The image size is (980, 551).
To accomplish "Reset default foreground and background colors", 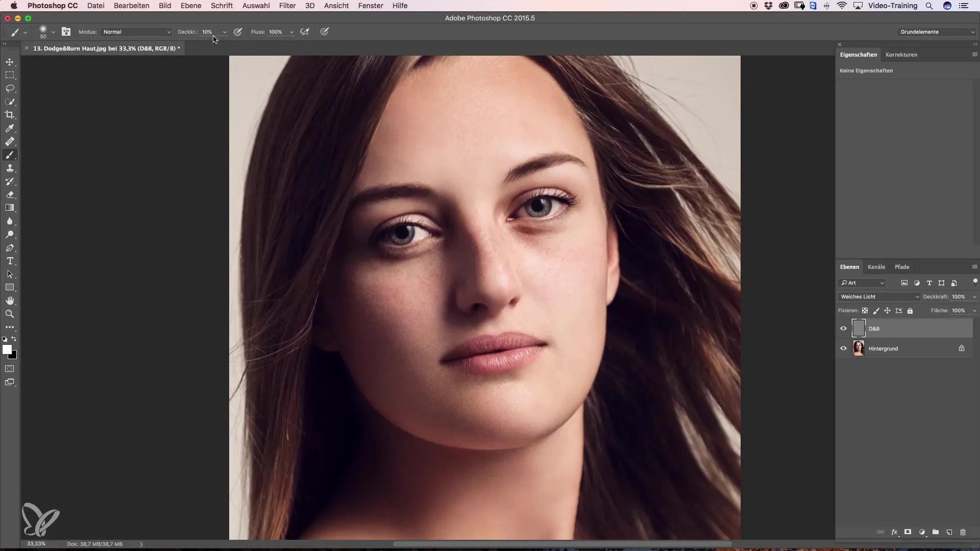I will click(5, 339).
